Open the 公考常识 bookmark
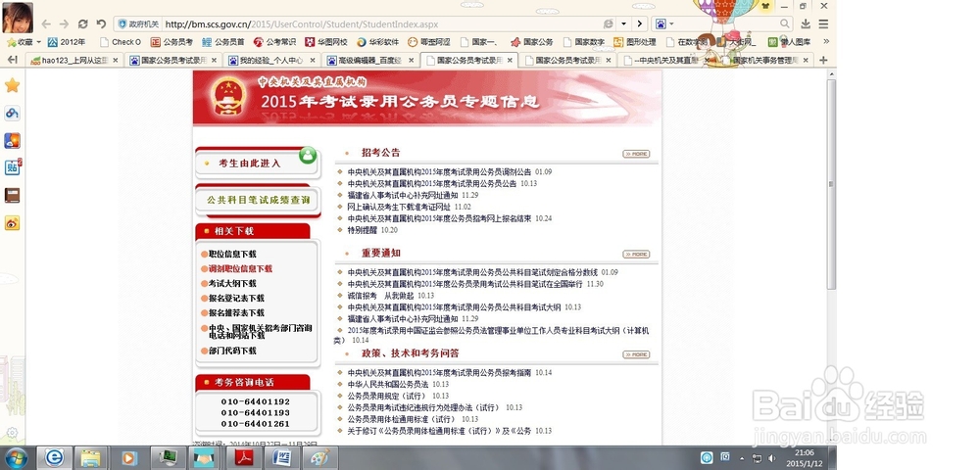This screenshot has width=980, height=470. tap(275, 42)
